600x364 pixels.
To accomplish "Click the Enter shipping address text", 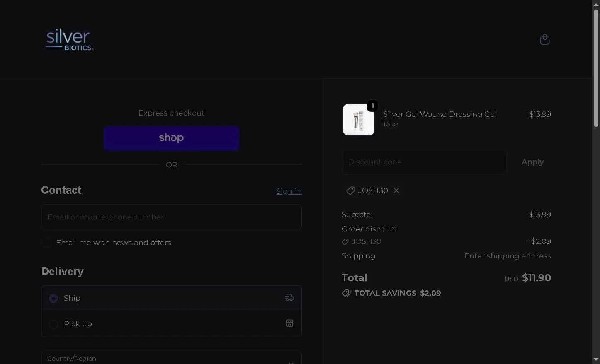I will pos(508,256).
